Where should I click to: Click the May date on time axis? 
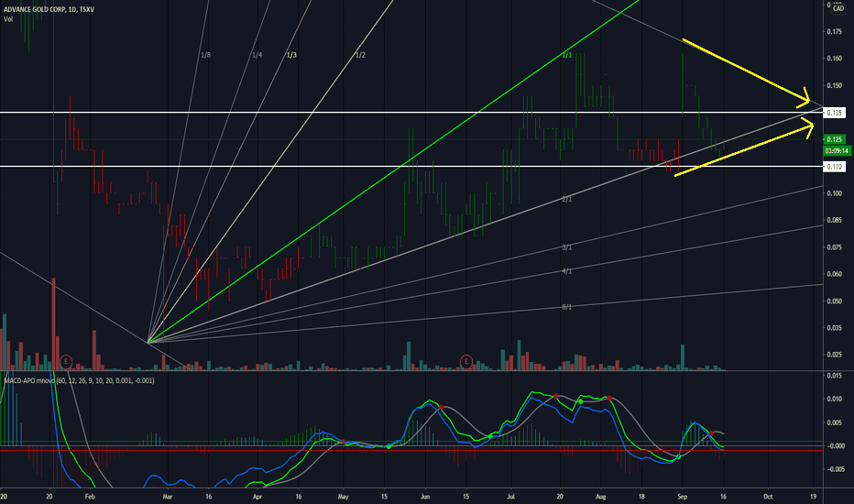point(343,497)
